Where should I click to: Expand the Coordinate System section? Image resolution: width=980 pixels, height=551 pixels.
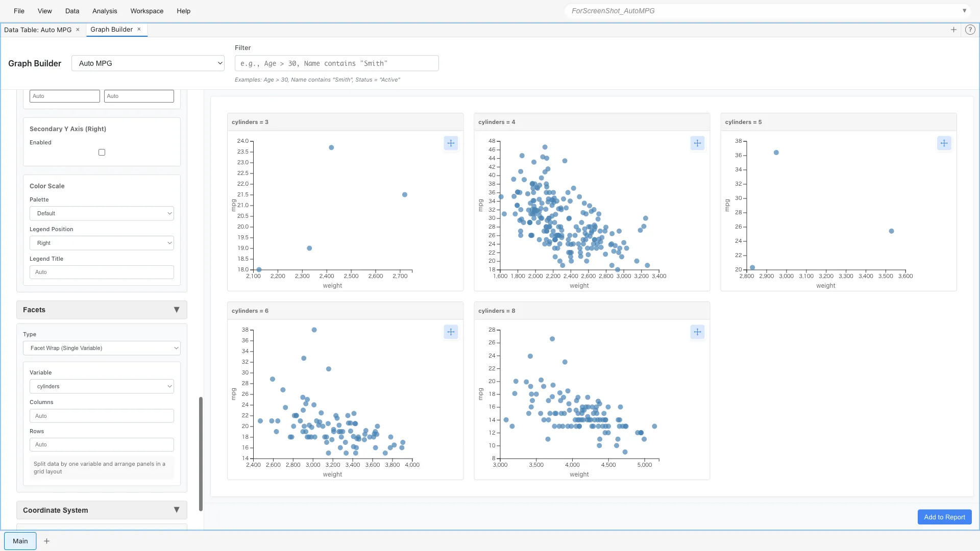pyautogui.click(x=177, y=510)
